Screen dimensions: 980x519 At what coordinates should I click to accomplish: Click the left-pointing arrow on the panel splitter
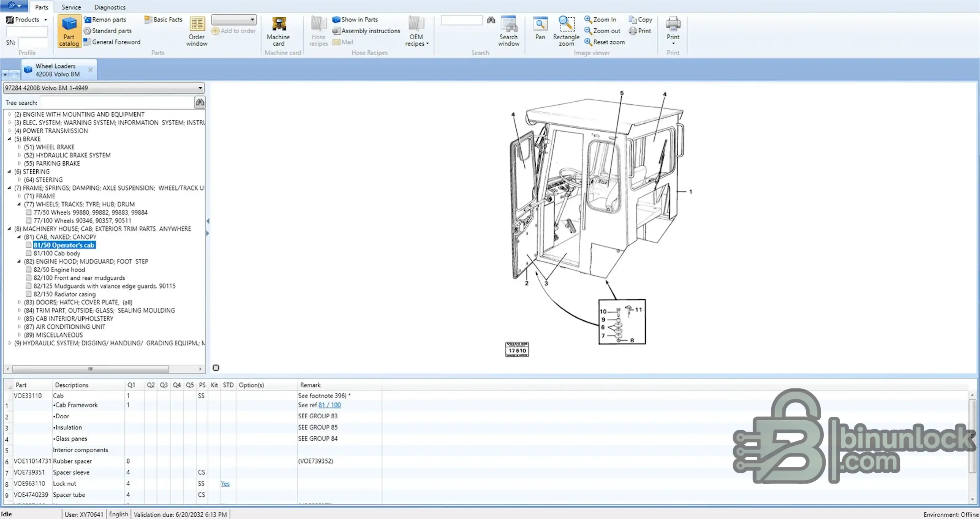pos(207,221)
